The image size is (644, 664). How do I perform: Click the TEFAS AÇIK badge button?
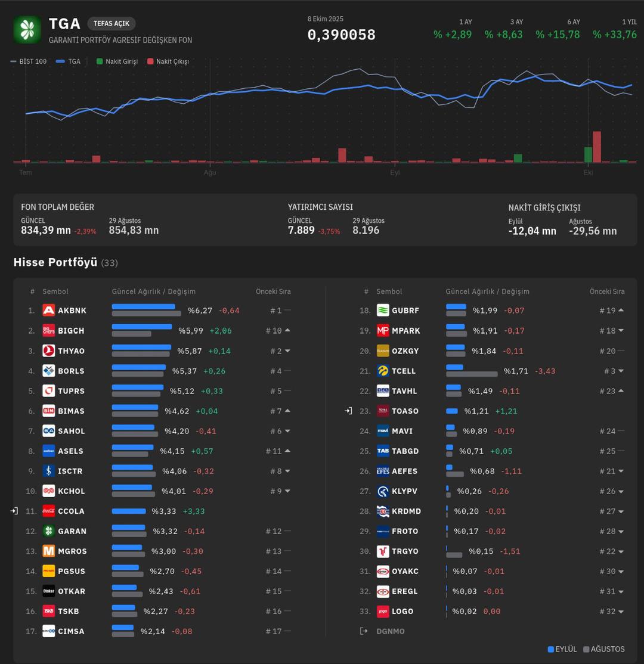(x=112, y=24)
